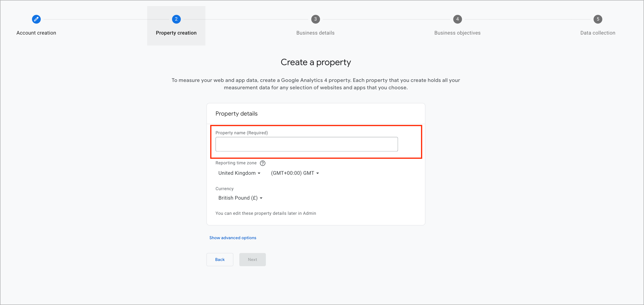Click the step 5 circle icon
This screenshot has height=305, width=644.
(x=598, y=19)
